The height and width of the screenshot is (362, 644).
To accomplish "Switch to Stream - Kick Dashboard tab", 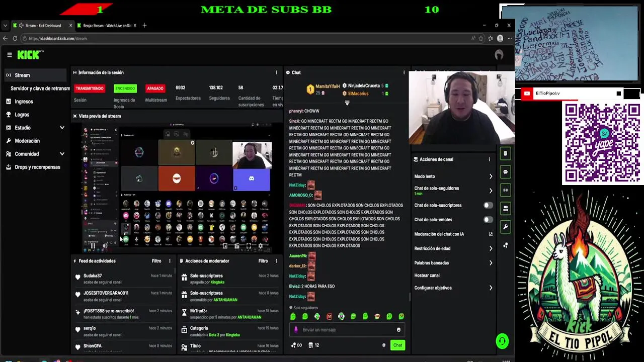I will click(42, 26).
